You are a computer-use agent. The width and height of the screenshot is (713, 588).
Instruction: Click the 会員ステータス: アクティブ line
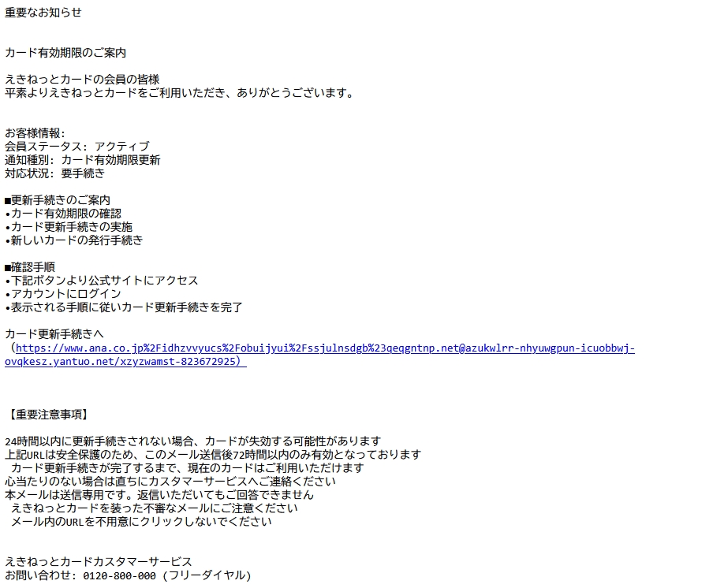point(77,147)
